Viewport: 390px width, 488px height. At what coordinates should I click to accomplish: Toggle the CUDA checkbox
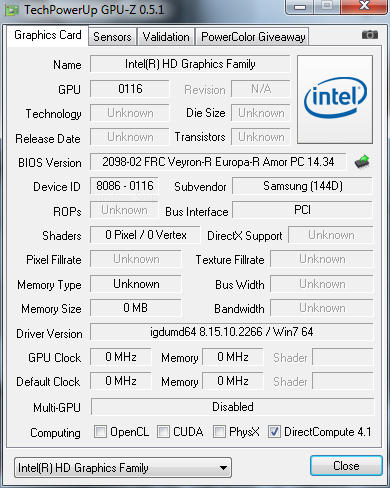point(163,432)
